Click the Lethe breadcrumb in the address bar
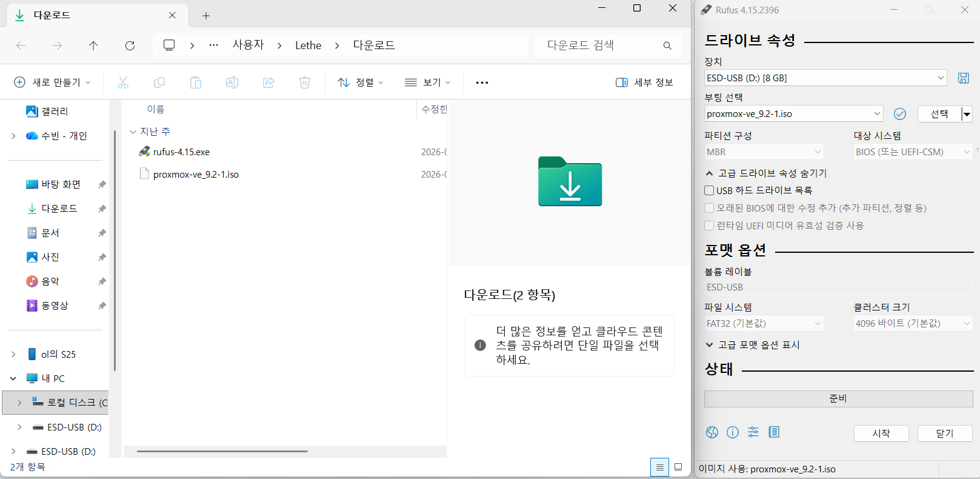This screenshot has height=479, width=980. pos(308,45)
